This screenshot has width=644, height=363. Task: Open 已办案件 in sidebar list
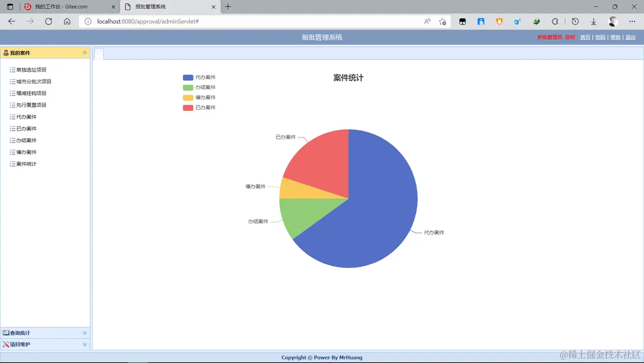(x=26, y=129)
